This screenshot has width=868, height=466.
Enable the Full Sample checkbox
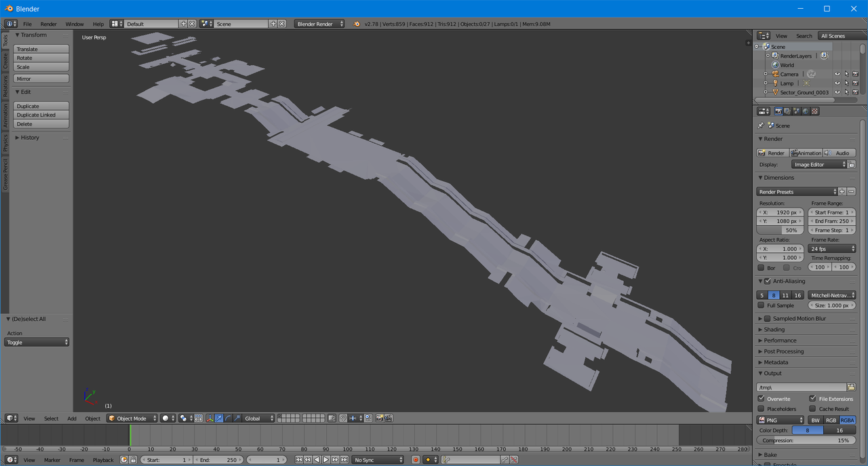point(761,305)
